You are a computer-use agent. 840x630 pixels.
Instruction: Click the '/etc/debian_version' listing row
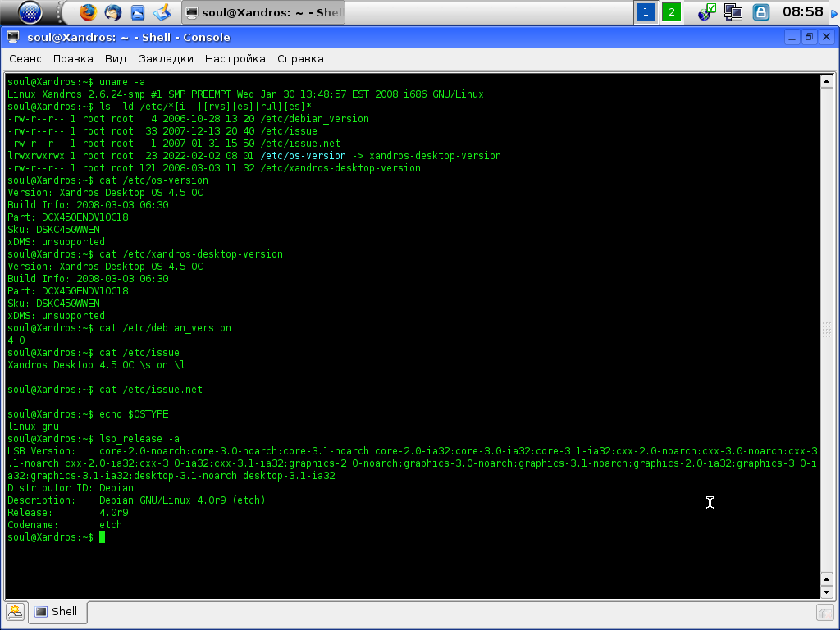(188, 119)
